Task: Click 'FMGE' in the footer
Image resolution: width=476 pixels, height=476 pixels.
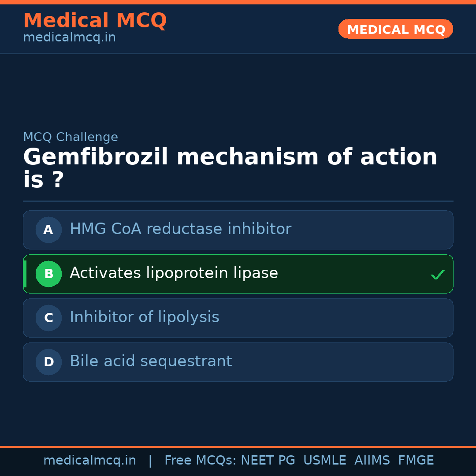Action: 416,461
